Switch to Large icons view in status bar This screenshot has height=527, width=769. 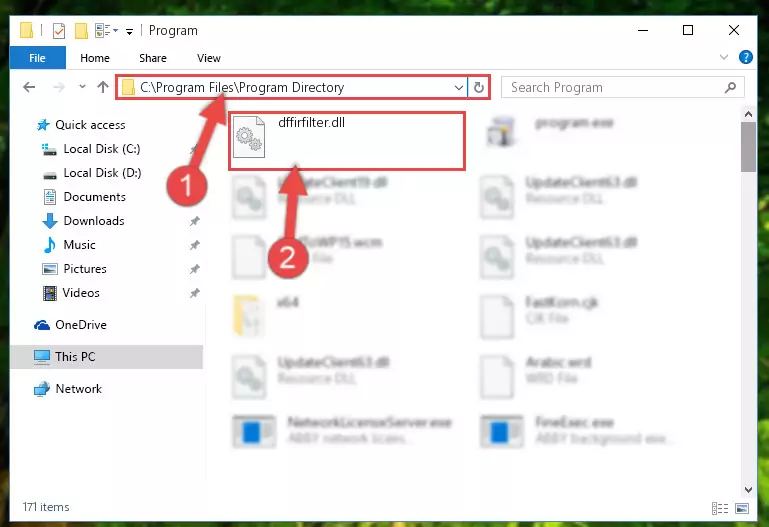point(742,508)
